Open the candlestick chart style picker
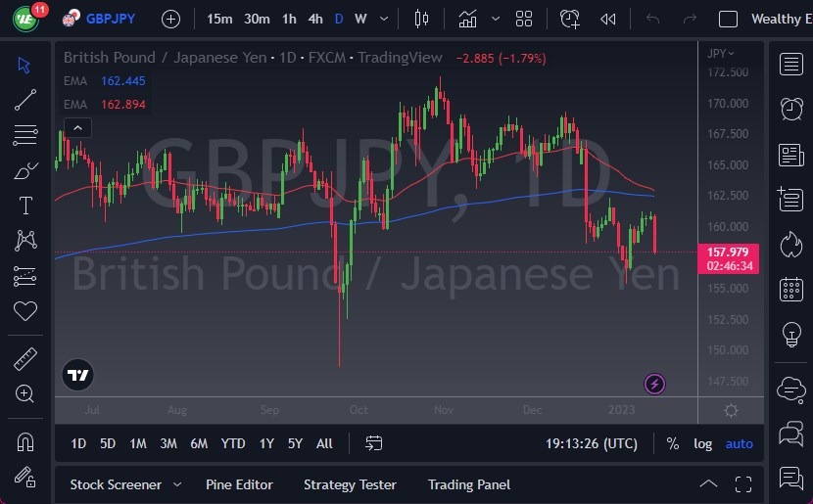The image size is (813, 504). coord(422,19)
